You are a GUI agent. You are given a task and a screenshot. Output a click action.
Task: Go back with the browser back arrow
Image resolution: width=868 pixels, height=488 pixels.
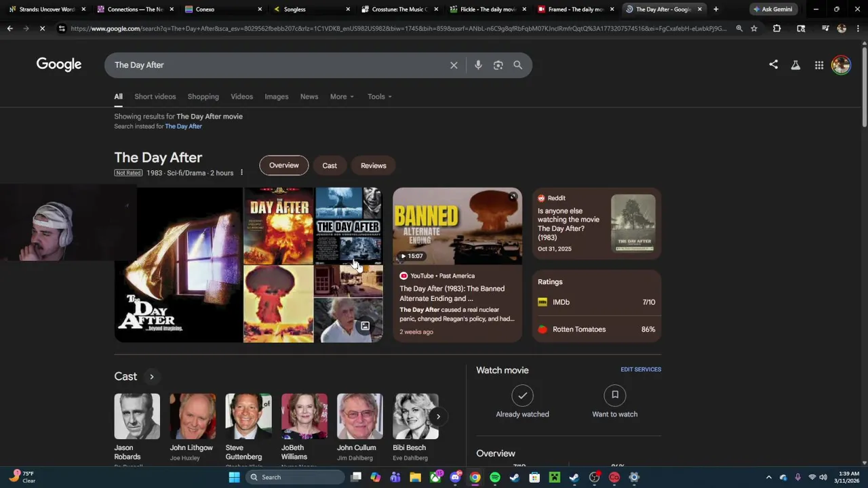(9, 28)
